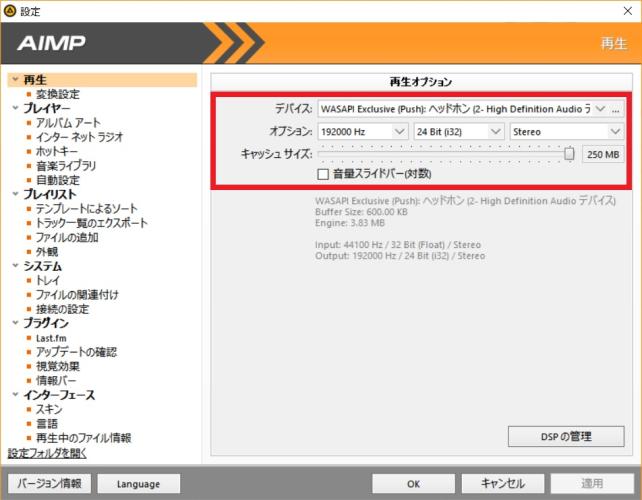Click the Output: 192000 Hz info line

pos(400,256)
